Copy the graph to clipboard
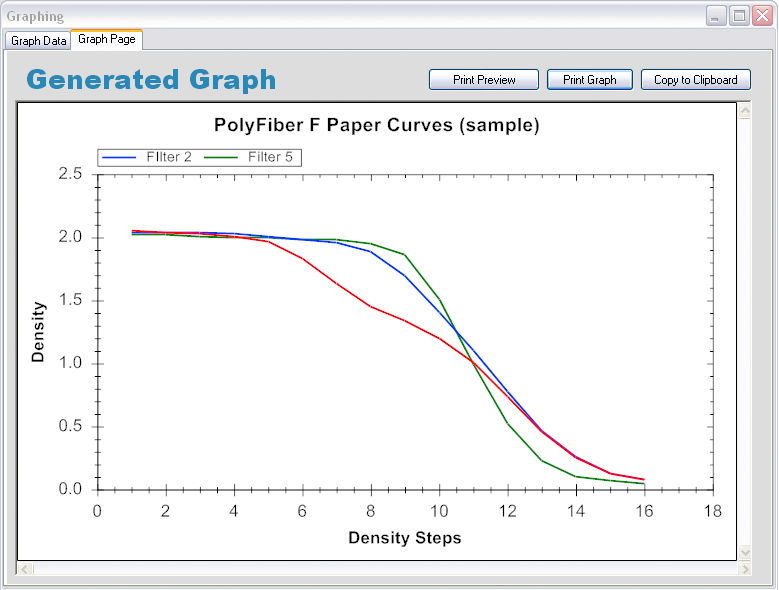779x590 pixels. click(695, 80)
